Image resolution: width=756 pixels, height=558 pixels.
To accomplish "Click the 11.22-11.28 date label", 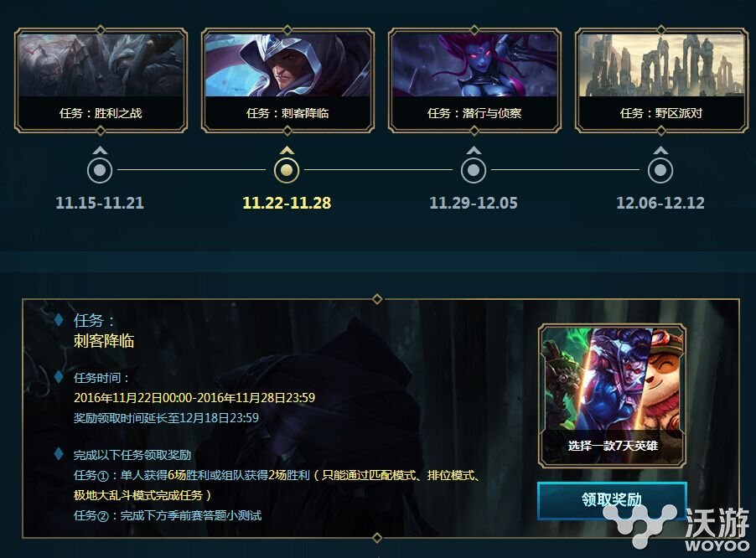I will point(287,203).
